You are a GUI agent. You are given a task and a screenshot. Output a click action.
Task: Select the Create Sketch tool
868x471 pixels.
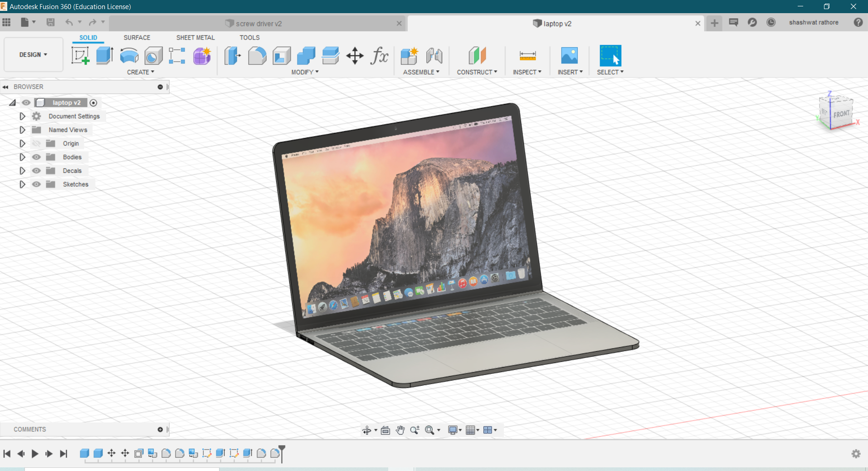[80, 56]
